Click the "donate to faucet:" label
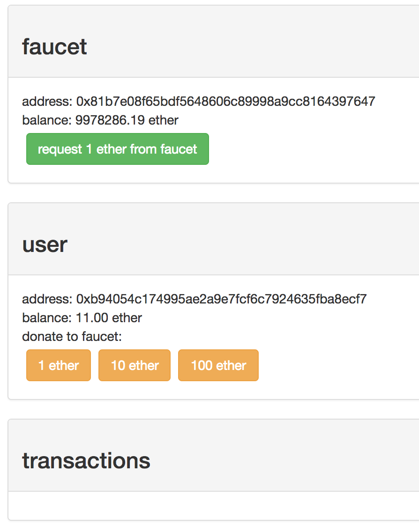This screenshot has width=419, height=532. (x=72, y=337)
